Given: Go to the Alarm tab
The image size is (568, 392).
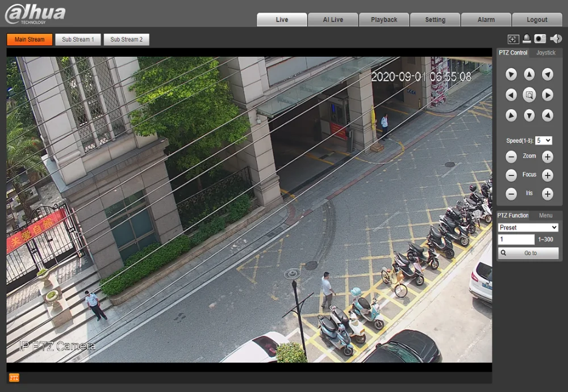Looking at the screenshot, I should pyautogui.click(x=486, y=19).
